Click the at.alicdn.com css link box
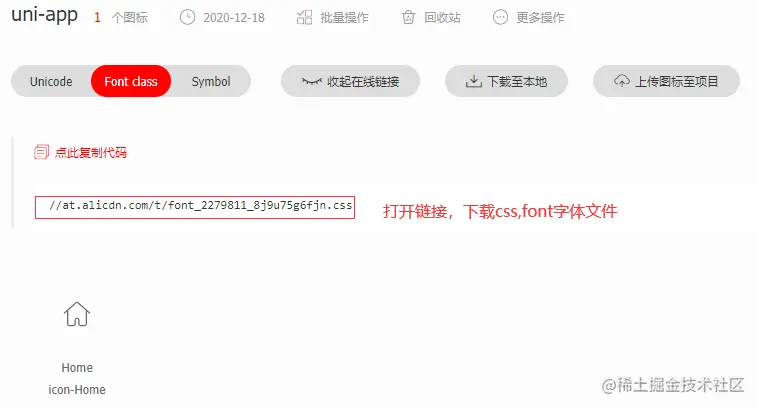The width and height of the screenshot is (758, 408). point(195,207)
